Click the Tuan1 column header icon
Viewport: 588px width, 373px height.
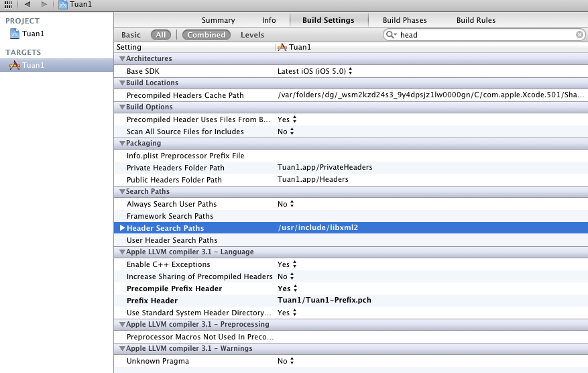coord(282,47)
